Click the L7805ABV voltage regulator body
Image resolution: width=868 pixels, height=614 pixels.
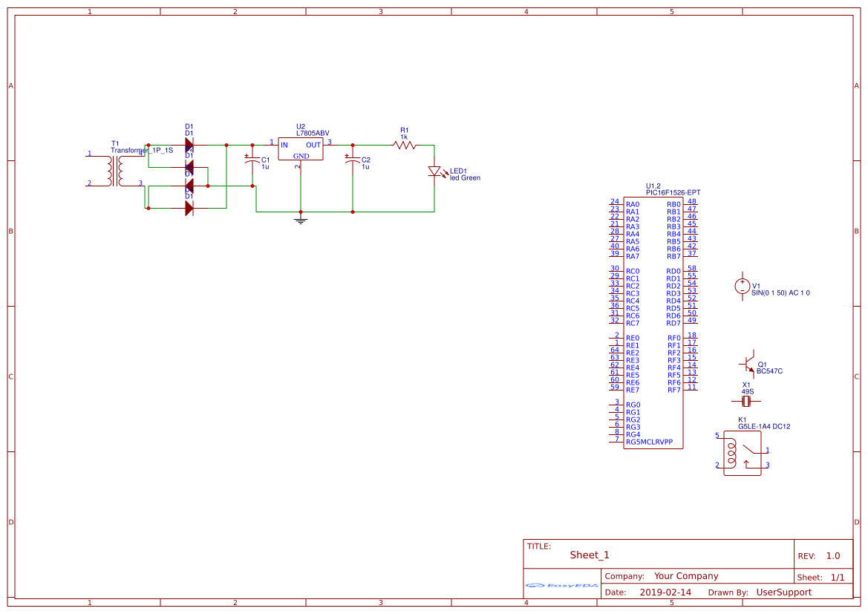(301, 149)
